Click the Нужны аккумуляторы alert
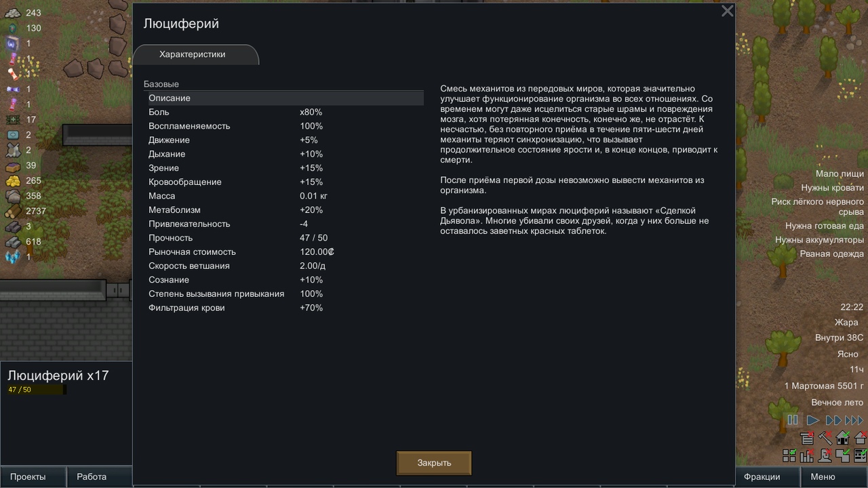Screen dimensions: 868x488 coord(820,240)
